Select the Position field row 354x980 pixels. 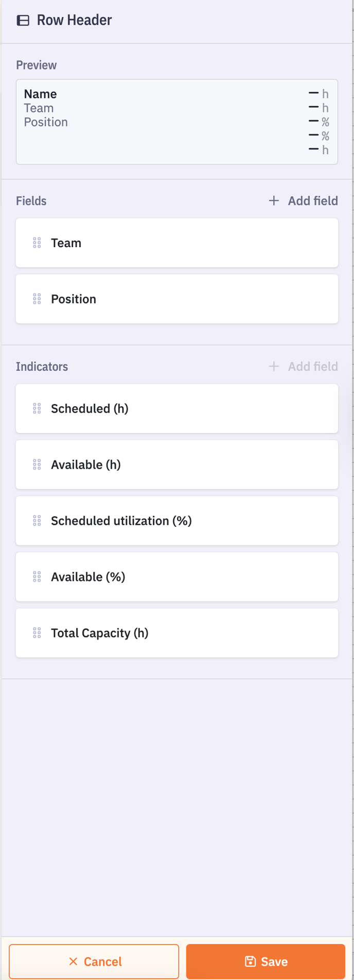click(x=177, y=299)
